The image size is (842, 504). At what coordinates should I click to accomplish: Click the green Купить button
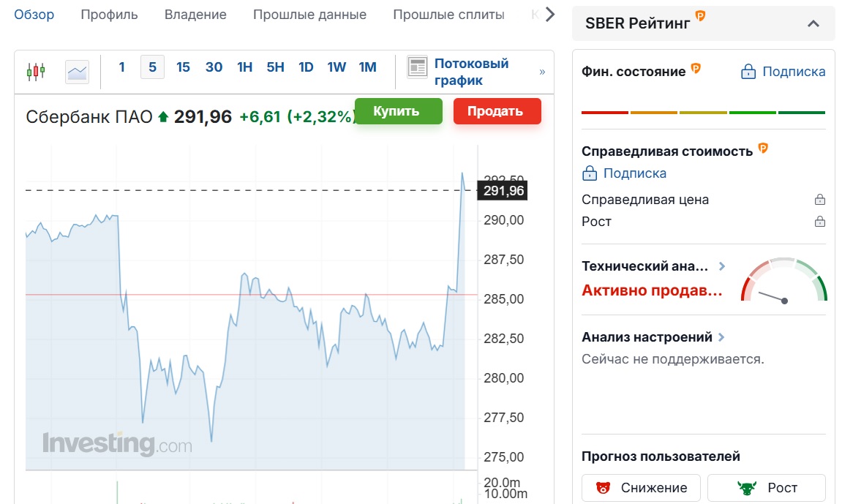tap(399, 111)
